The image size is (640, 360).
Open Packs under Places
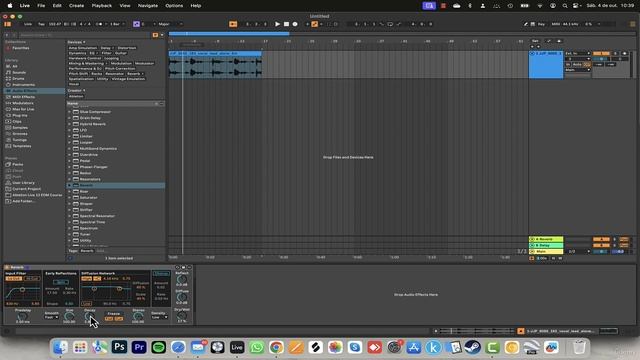tap(18, 164)
